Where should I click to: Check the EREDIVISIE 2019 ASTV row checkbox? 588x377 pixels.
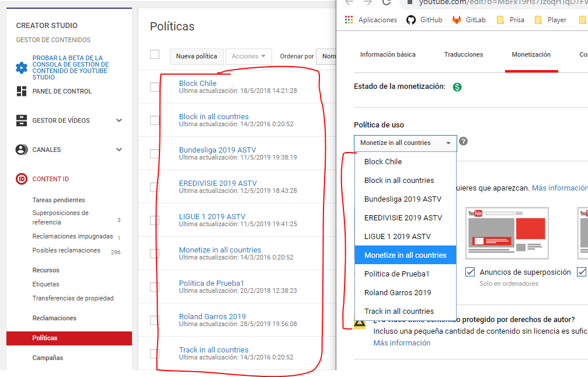pos(155,187)
